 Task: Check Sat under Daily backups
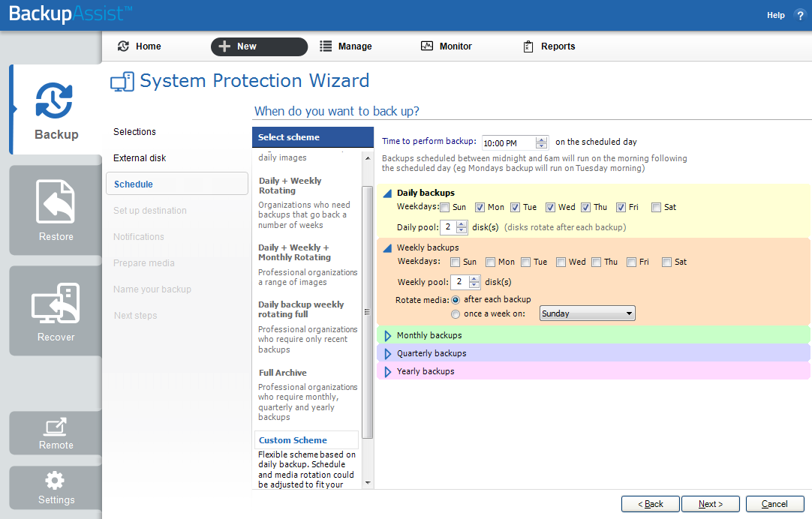(656, 208)
